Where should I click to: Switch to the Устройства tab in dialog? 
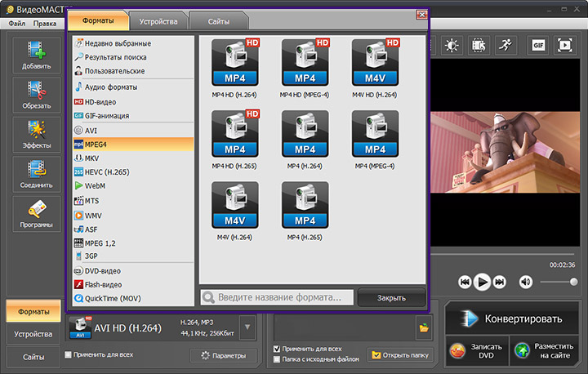point(158,22)
